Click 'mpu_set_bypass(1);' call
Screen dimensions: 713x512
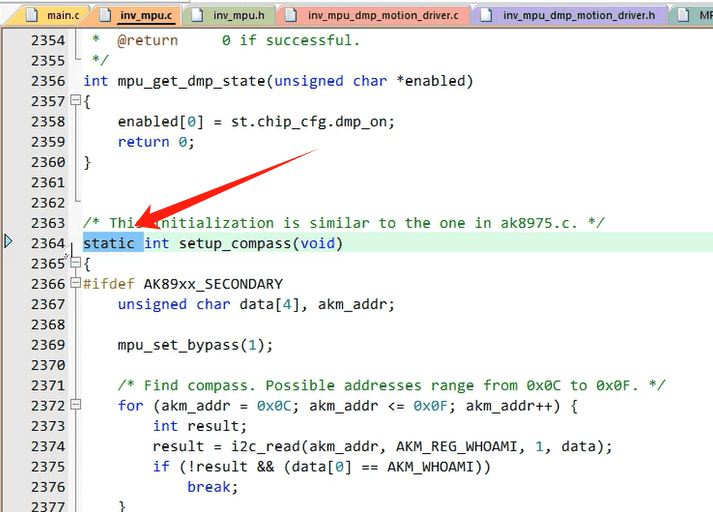[196, 346]
